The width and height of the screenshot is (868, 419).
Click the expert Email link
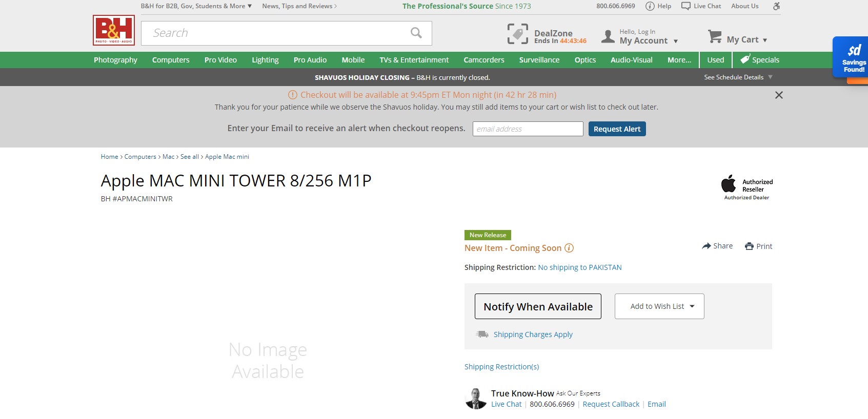pyautogui.click(x=657, y=404)
